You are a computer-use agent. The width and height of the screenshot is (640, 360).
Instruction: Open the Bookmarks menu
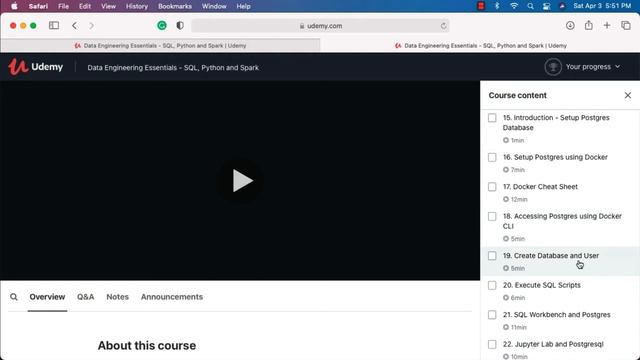click(x=175, y=6)
